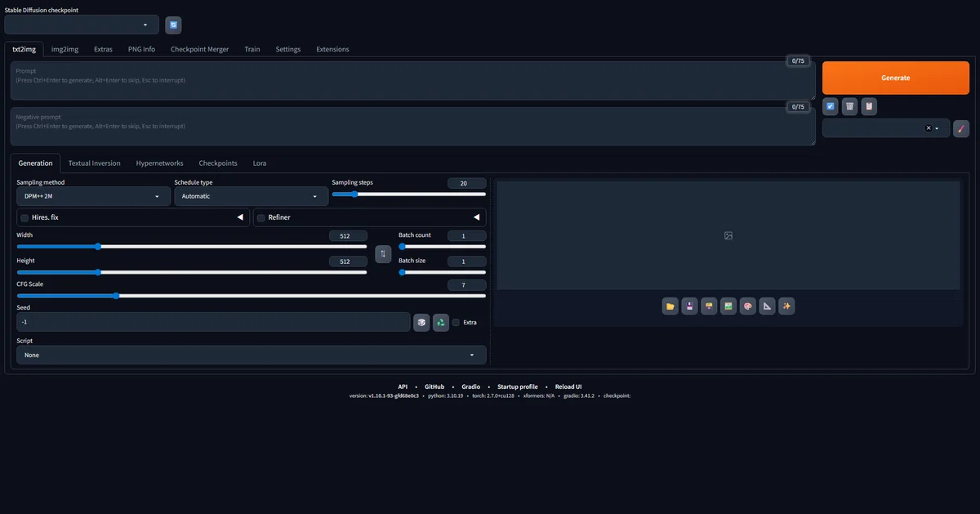Open the Gradio footer link
Viewport: 980px width, 514px height.
[471, 387]
